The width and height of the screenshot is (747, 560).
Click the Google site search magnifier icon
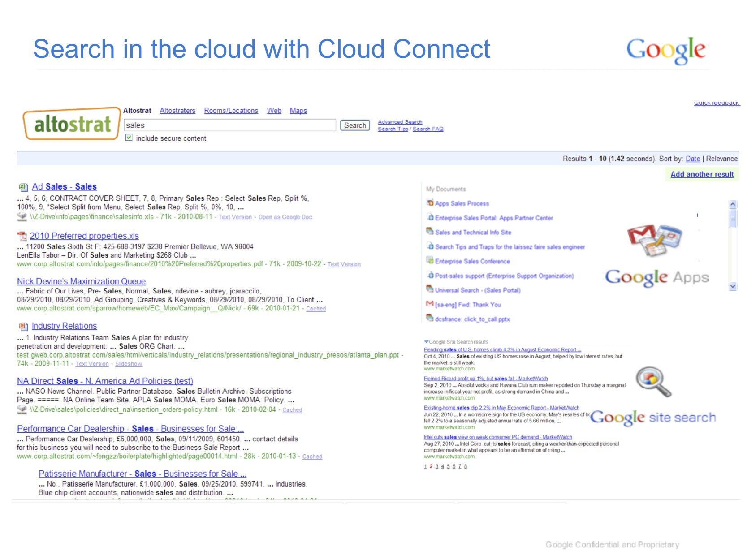click(x=654, y=381)
